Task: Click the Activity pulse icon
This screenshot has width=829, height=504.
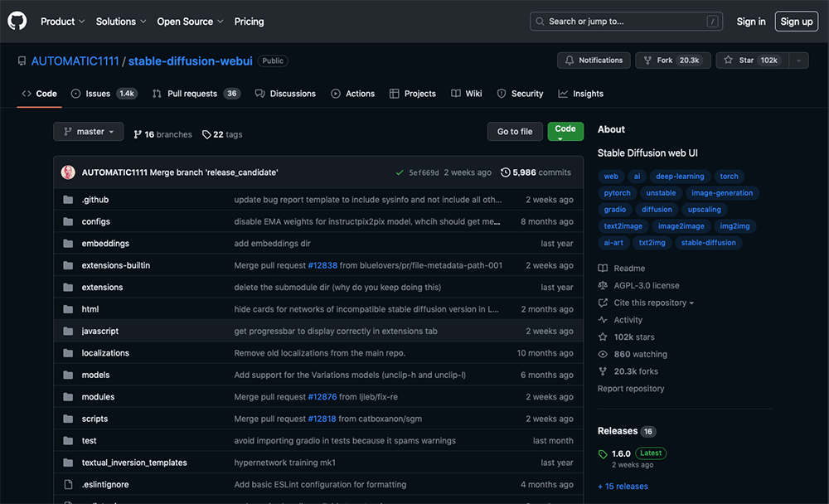Action: click(603, 320)
